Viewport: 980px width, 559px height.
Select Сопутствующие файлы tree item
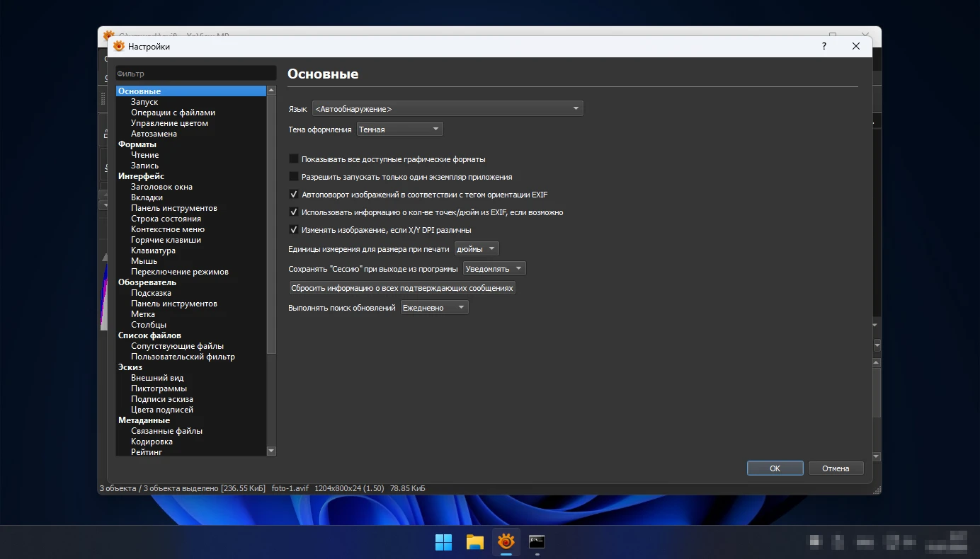click(177, 346)
